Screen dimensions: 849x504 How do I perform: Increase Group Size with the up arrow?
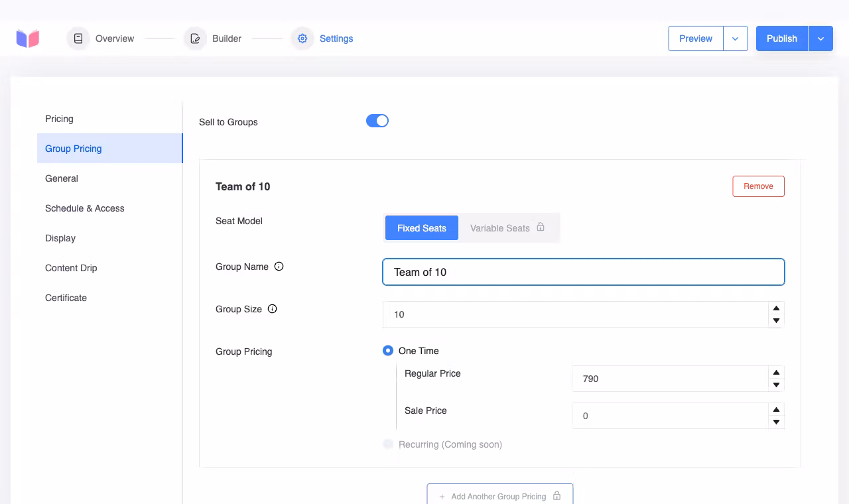pyautogui.click(x=776, y=308)
